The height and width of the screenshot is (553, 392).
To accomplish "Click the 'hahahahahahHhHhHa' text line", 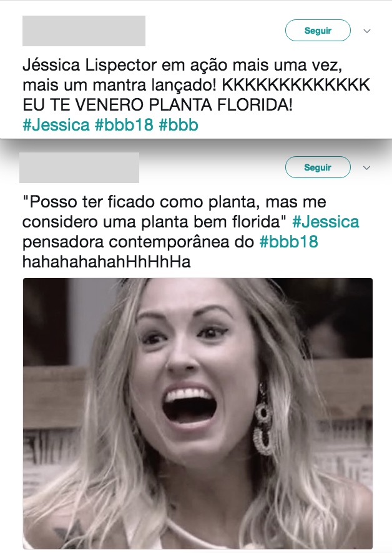I will pos(107,262).
